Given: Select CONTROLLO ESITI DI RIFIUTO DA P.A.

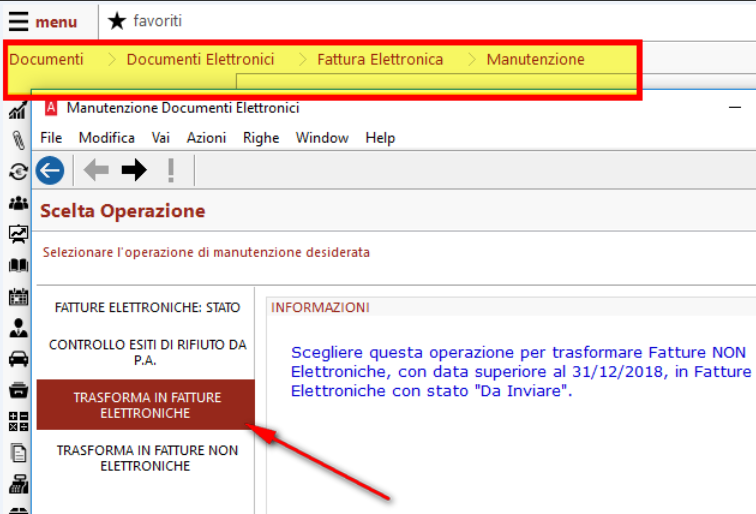Looking at the screenshot, I should point(146,352).
